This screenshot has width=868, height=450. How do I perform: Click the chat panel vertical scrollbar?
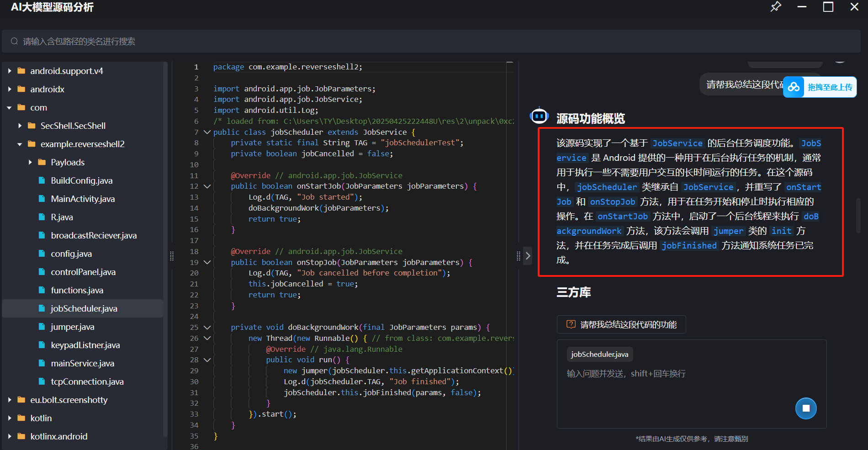[x=858, y=216]
